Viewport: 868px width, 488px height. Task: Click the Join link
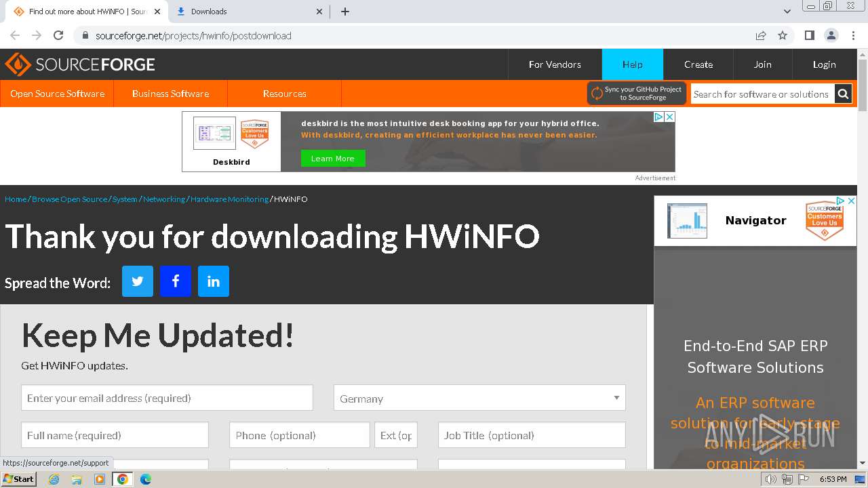click(762, 64)
